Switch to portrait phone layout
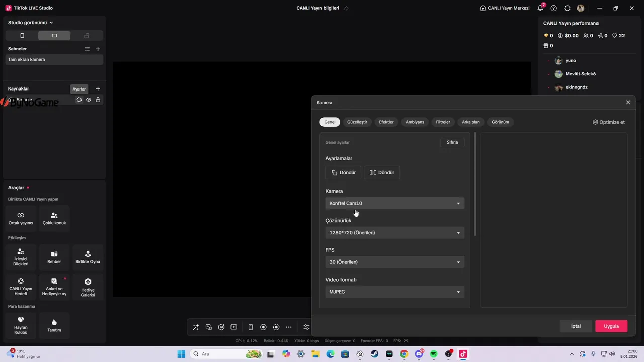This screenshot has width=644, height=362. tap(22, 36)
